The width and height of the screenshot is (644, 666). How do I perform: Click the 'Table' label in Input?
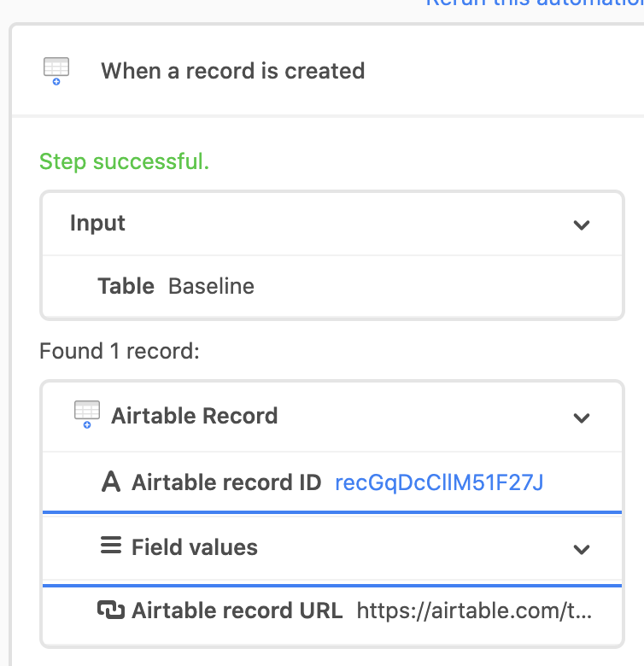[126, 286]
